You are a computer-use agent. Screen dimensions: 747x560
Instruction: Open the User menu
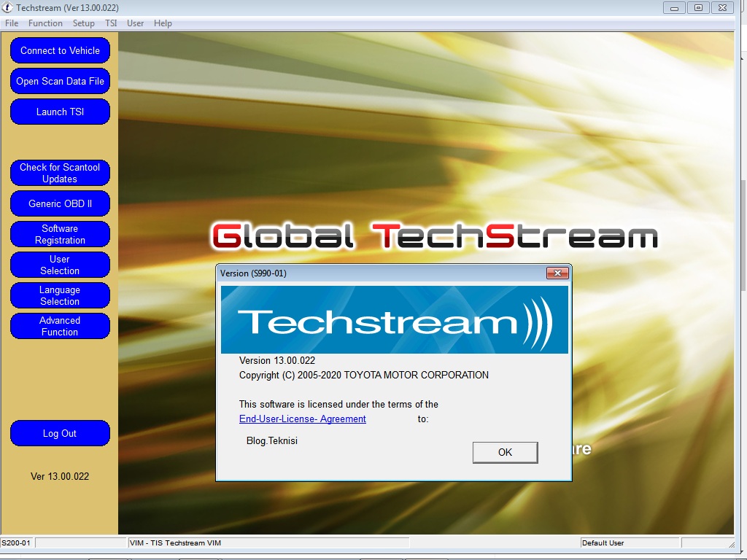point(135,23)
